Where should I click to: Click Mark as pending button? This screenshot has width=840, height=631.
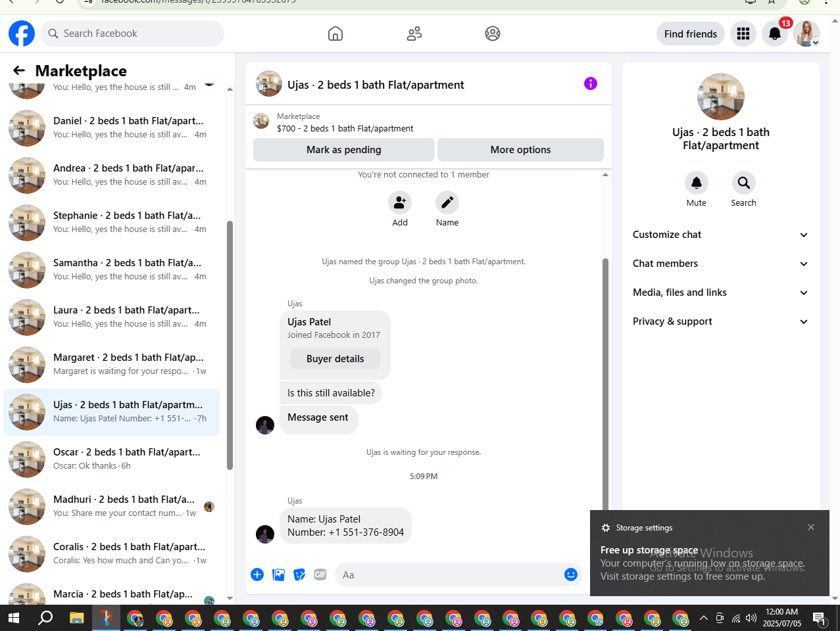[x=344, y=150]
